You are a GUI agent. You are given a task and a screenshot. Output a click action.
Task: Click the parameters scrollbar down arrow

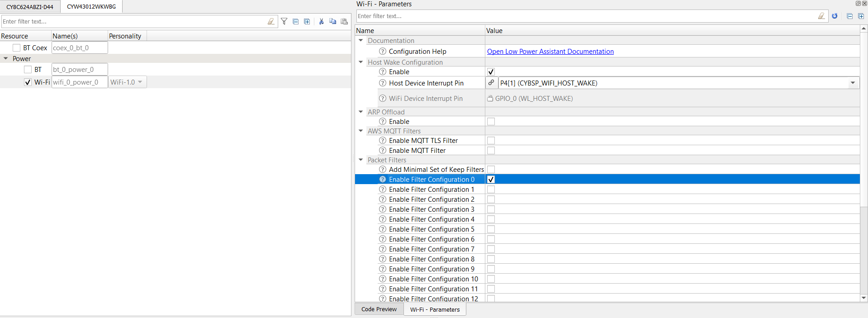pos(864,298)
